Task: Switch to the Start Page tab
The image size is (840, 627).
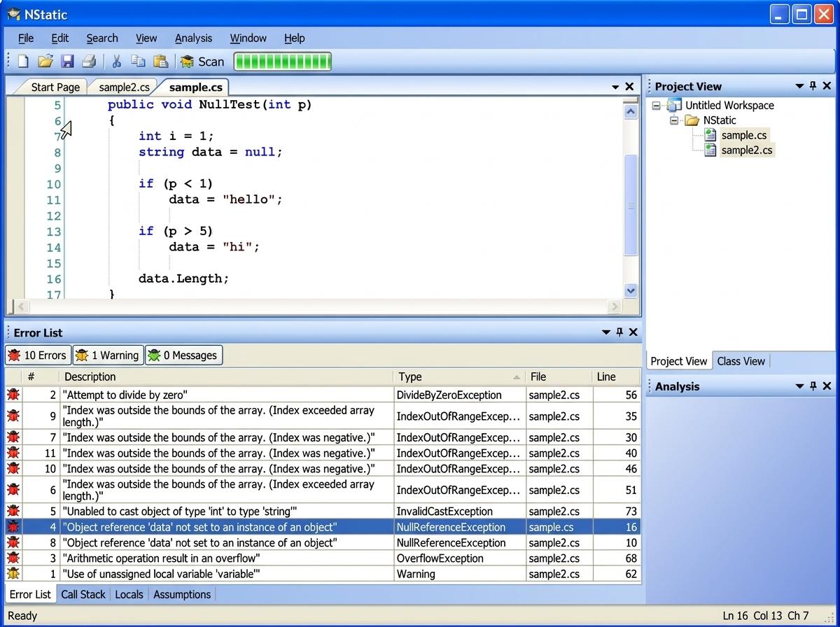Action: [55, 87]
